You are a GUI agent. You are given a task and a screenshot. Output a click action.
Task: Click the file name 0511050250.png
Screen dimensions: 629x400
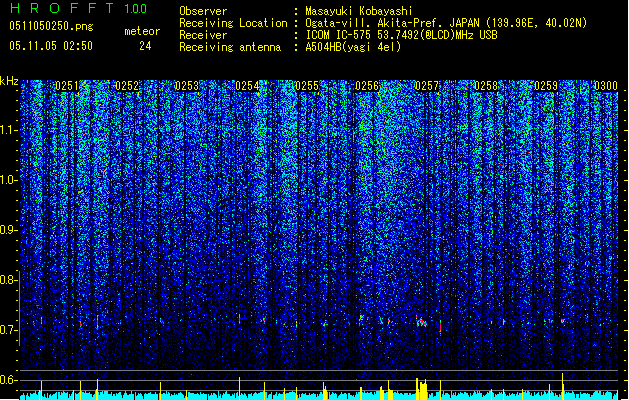coord(51,26)
